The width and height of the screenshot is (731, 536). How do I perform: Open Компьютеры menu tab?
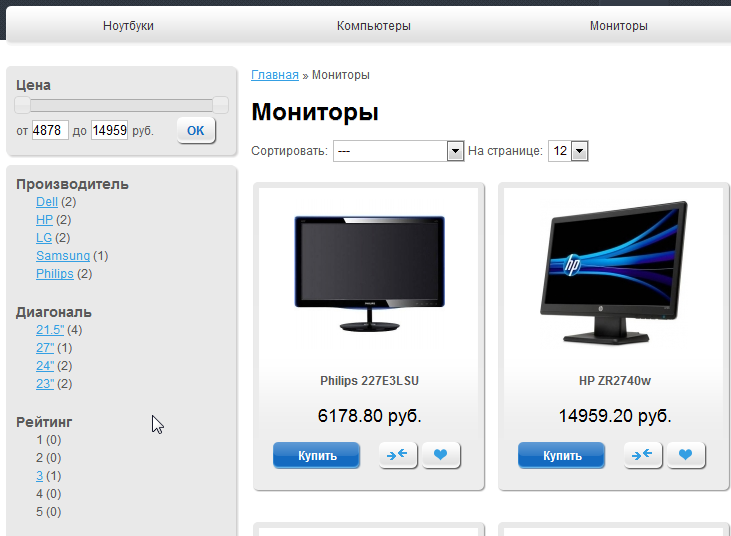pos(373,26)
